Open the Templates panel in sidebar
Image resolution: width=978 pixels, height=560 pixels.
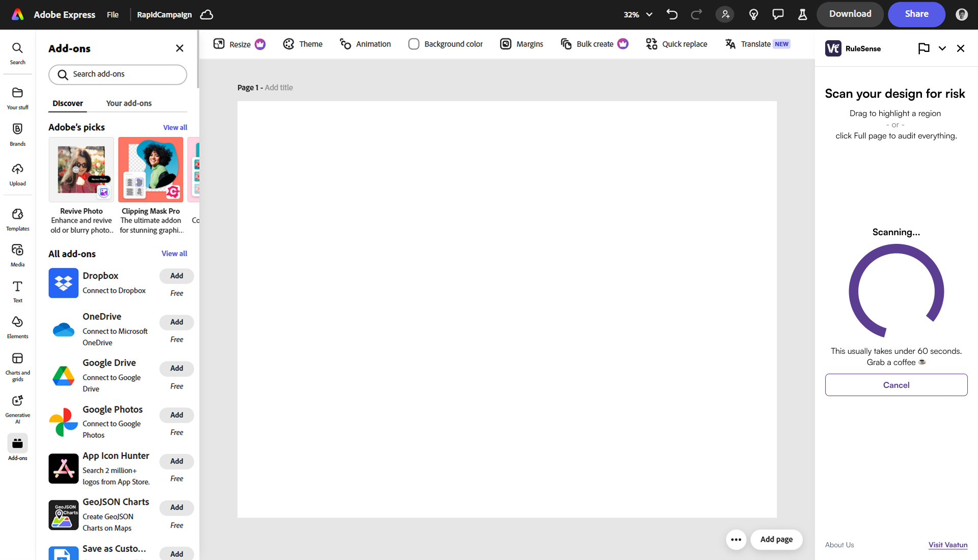coord(17,219)
